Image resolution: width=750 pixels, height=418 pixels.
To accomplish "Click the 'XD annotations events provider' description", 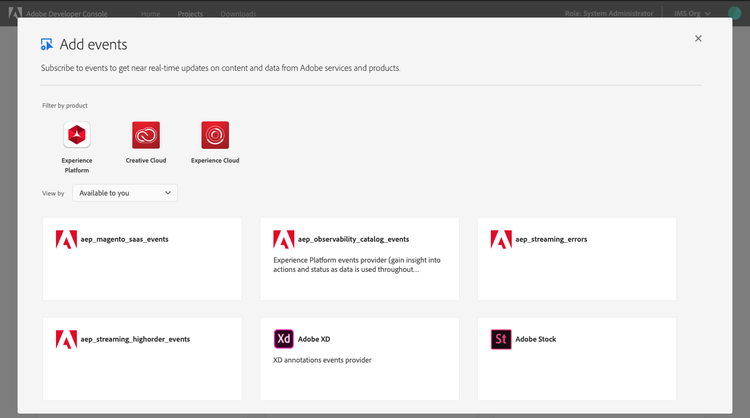I will [x=322, y=360].
